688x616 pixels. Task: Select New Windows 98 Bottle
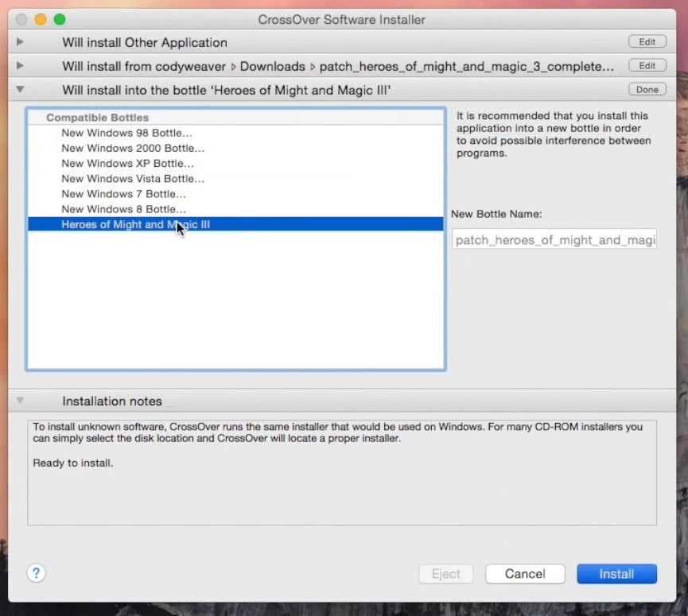click(235, 133)
